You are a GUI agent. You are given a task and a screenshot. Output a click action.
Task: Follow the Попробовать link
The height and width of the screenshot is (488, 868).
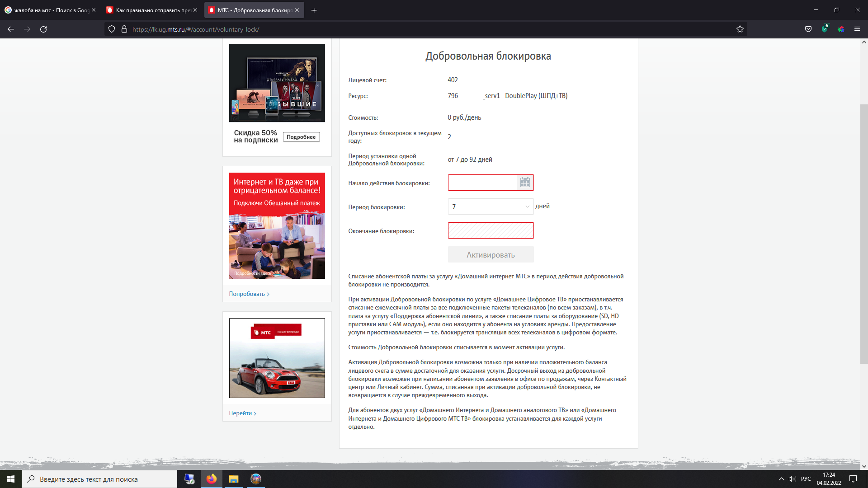click(249, 294)
